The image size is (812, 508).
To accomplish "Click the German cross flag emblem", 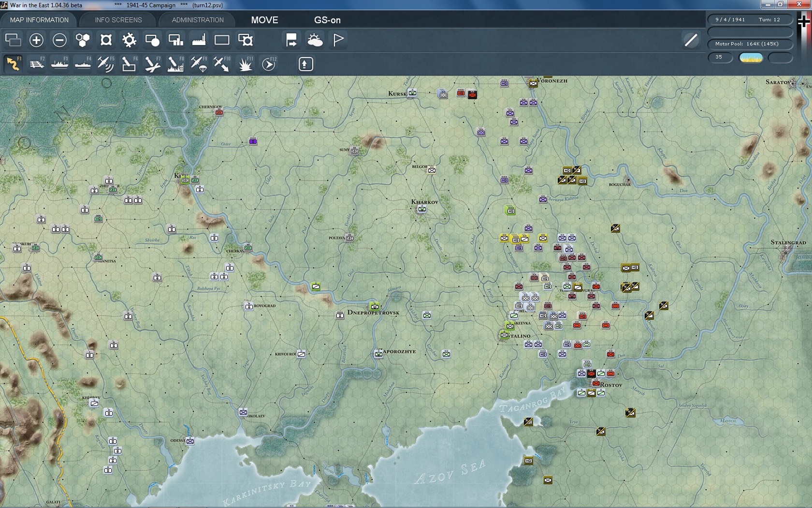I will pyautogui.click(x=803, y=22).
